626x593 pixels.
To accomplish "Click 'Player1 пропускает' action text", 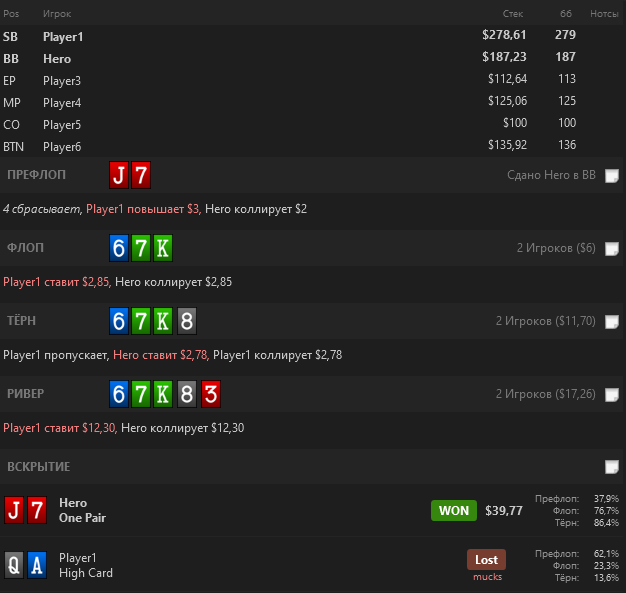I will 55,355.
